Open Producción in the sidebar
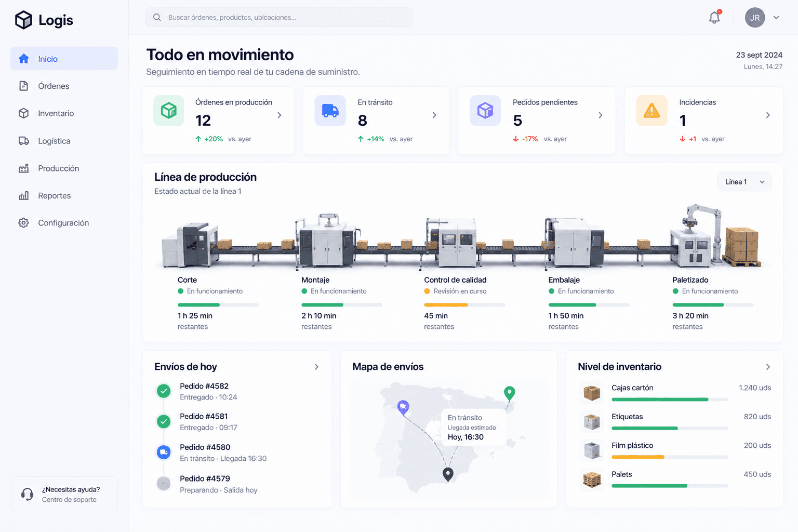 (64, 168)
